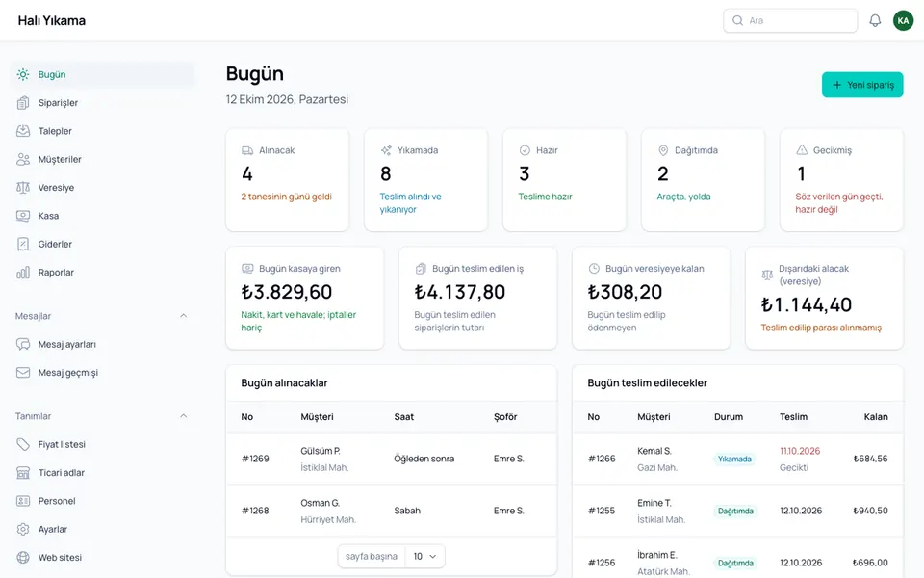This screenshot has width=924, height=578.
Task: Click customer name Emine T.
Action: [654, 503]
